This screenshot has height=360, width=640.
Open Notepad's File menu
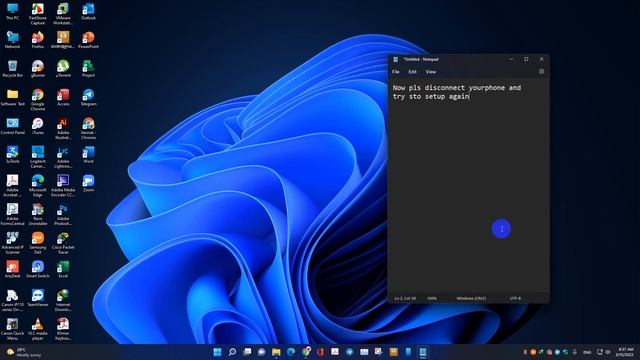[x=396, y=72]
